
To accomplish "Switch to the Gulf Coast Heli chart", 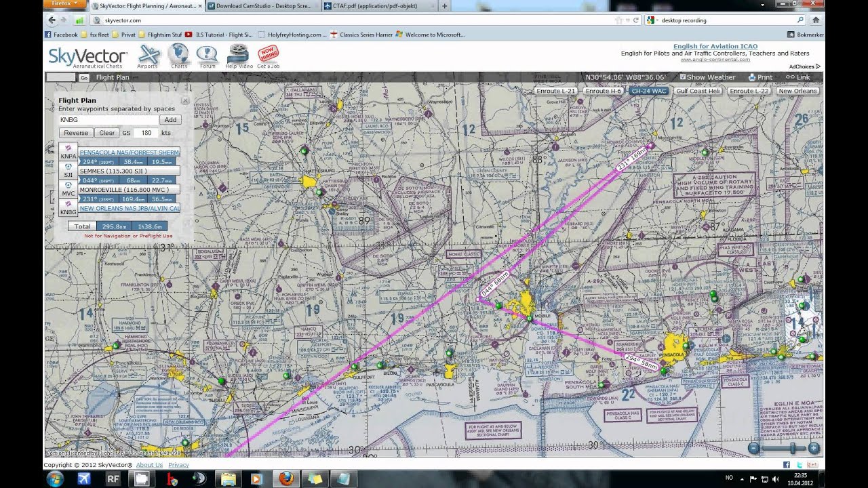I will coord(698,90).
